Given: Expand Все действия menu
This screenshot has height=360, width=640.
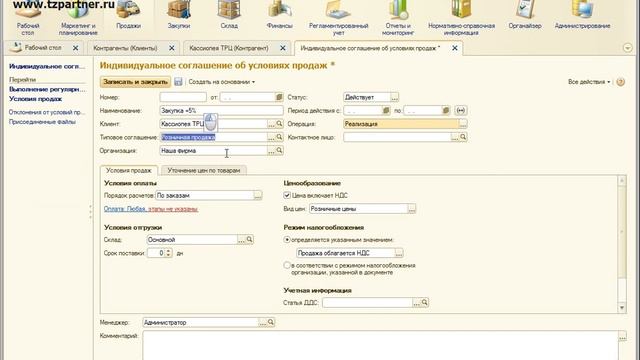Looking at the screenshot, I should tap(589, 82).
